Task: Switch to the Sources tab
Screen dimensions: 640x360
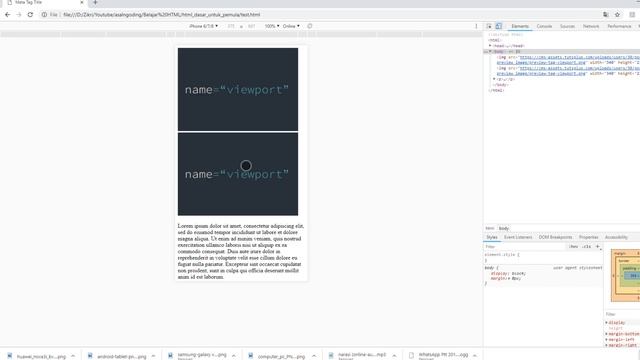Action: [x=567, y=26]
